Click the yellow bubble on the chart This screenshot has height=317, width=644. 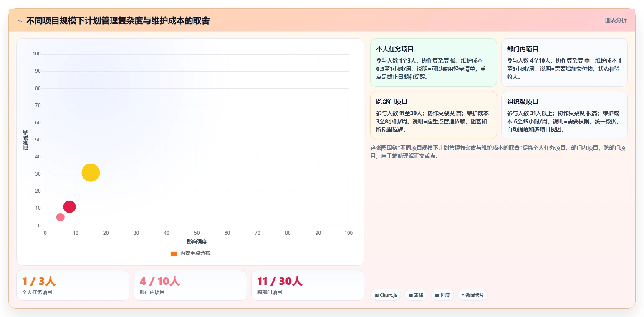click(91, 173)
